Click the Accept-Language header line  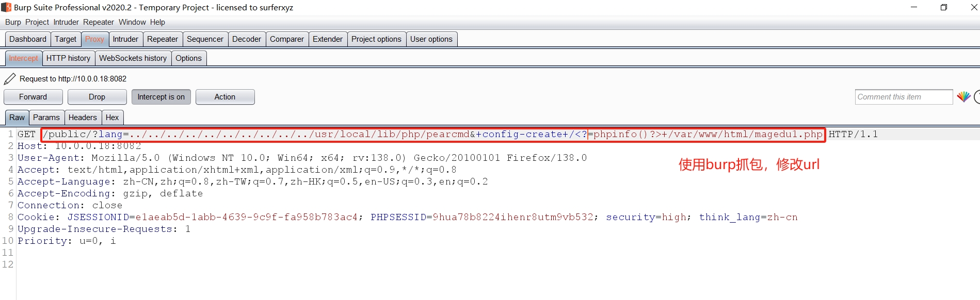click(252, 181)
